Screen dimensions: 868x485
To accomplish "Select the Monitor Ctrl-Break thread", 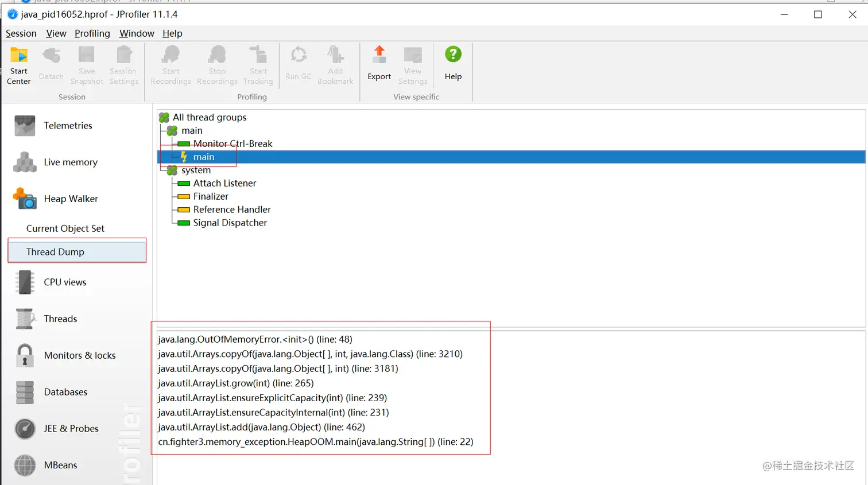I will point(232,143).
